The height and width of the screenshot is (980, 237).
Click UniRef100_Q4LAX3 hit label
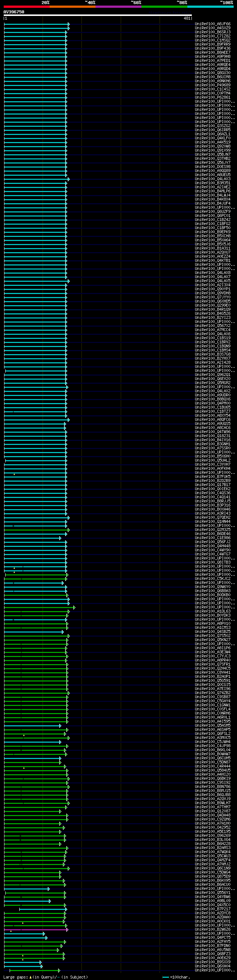(x=213, y=179)
